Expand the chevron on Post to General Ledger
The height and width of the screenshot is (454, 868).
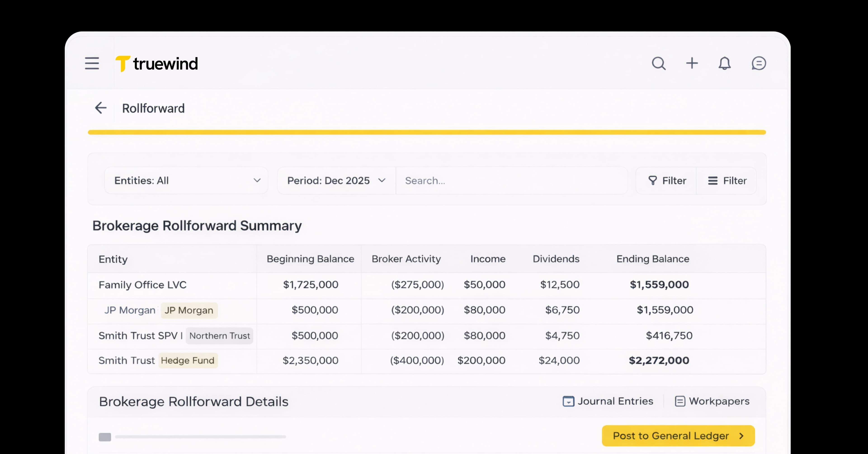tap(741, 436)
